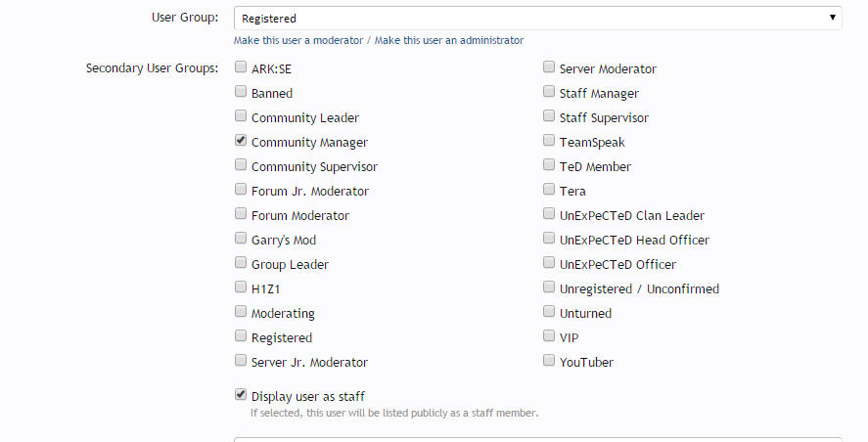Viewport: 868px width, 442px height.
Task: Click 'Make this user an administrator' link
Action: coord(449,40)
